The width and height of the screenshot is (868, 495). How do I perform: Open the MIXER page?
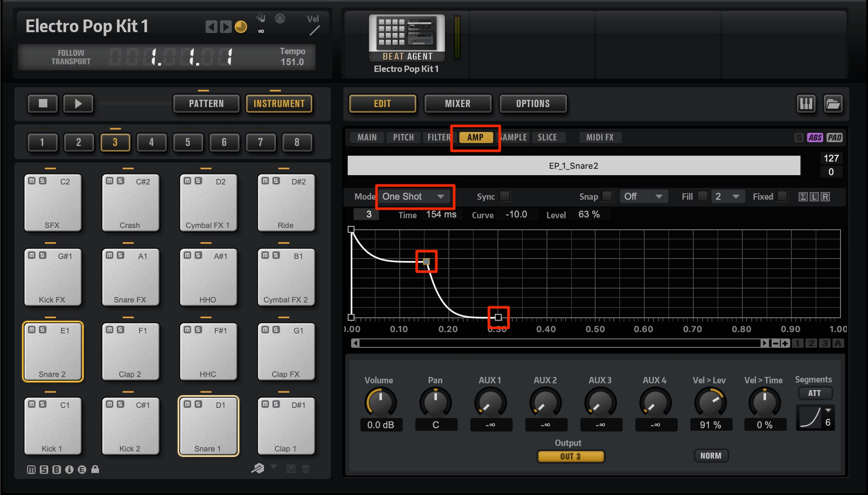(x=458, y=104)
